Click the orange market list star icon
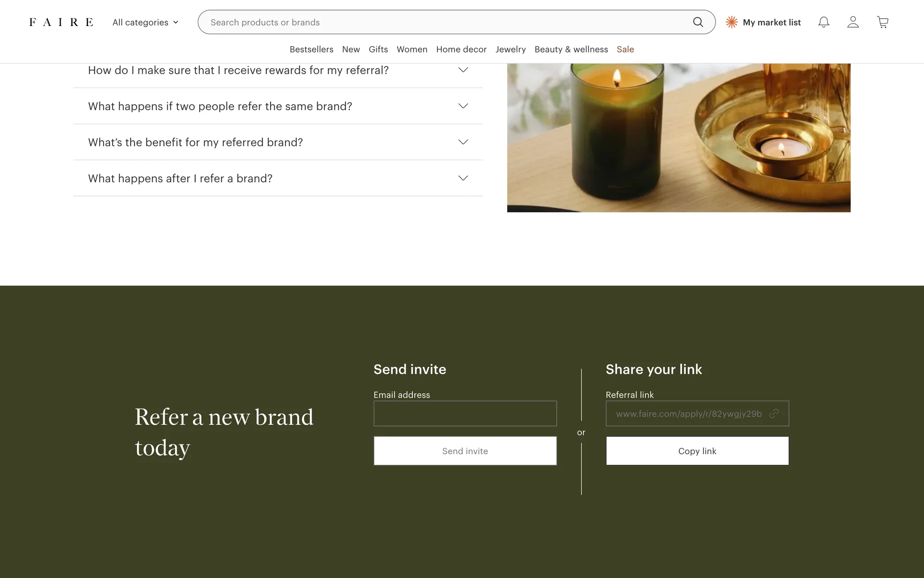This screenshot has height=578, width=924. pos(731,22)
